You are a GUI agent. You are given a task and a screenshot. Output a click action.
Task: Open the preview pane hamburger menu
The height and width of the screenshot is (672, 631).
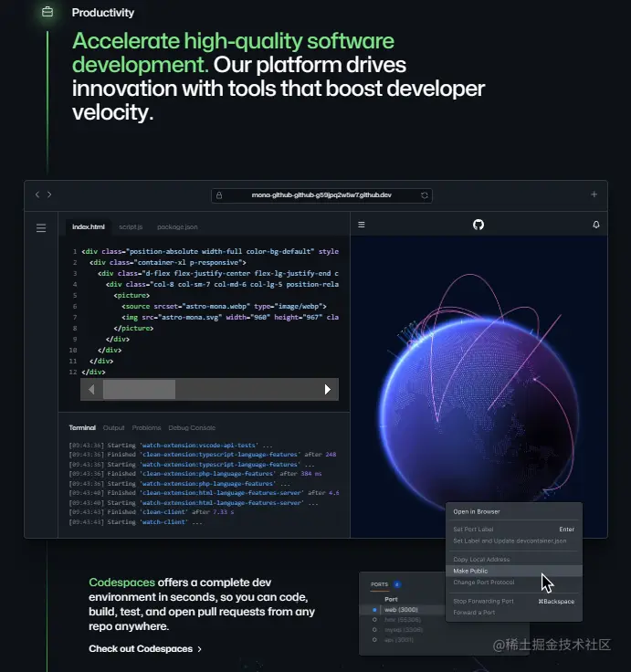click(x=362, y=225)
